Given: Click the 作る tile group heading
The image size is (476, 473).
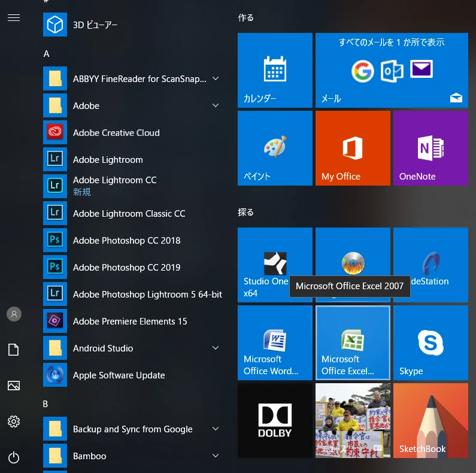Looking at the screenshot, I should pyautogui.click(x=245, y=18).
